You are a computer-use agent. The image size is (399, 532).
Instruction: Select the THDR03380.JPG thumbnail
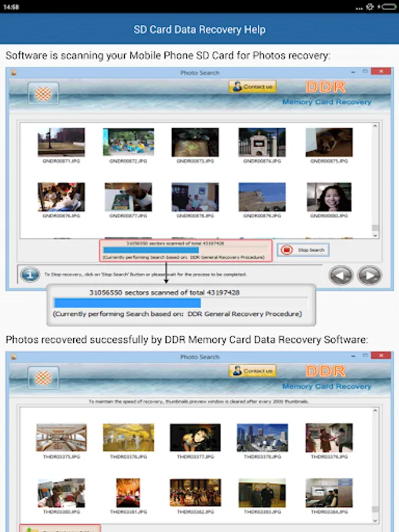click(x=61, y=492)
